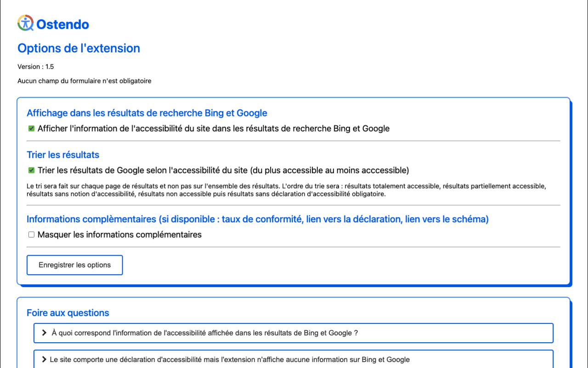Disable sorting Google results by accessibility
The image size is (588, 368).
click(x=31, y=170)
